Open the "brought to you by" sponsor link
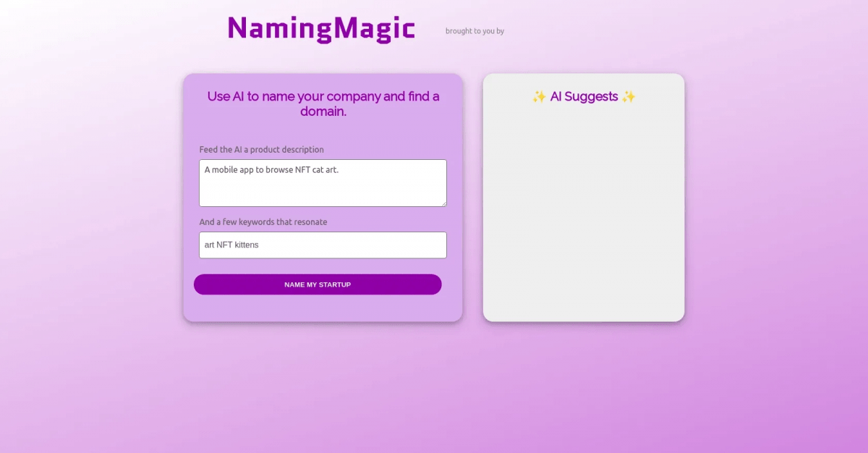Screen dimensions: 868x453 pyautogui.click(x=475, y=31)
